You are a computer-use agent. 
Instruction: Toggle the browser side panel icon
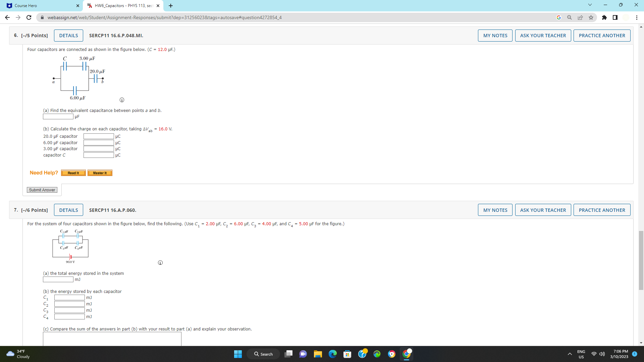(615, 17)
